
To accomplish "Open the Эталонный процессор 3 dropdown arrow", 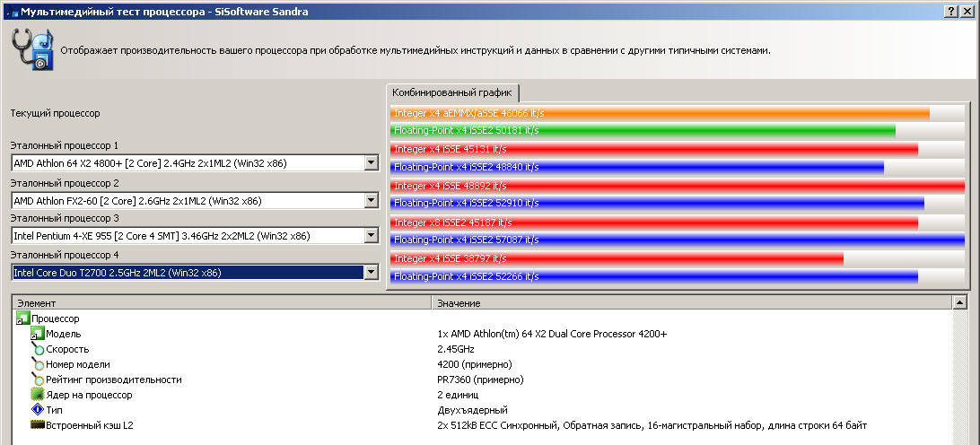I will click(x=372, y=236).
